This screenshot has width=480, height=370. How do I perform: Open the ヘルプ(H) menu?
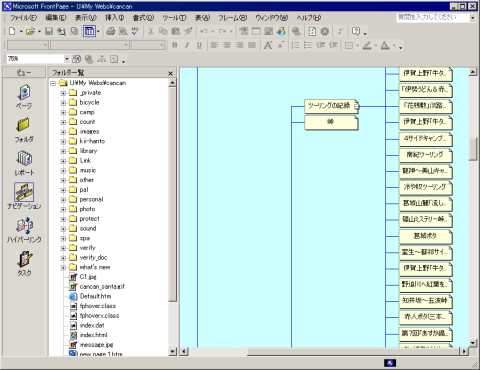[308, 18]
